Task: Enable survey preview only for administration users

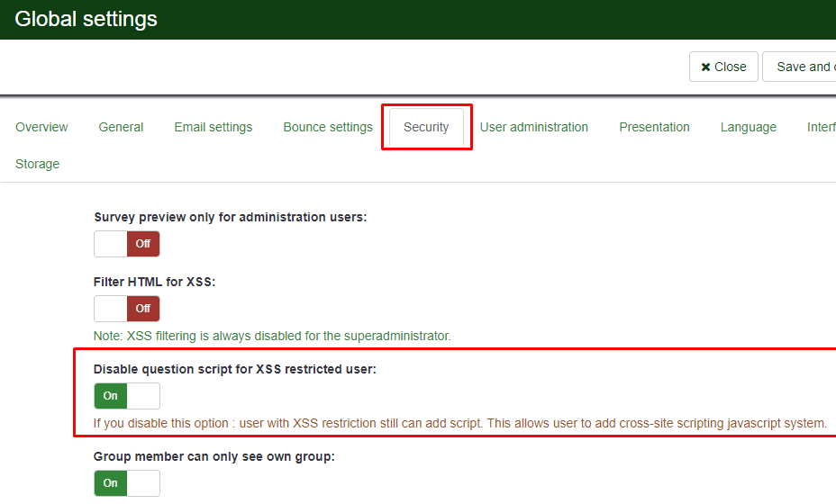Action: [127, 244]
